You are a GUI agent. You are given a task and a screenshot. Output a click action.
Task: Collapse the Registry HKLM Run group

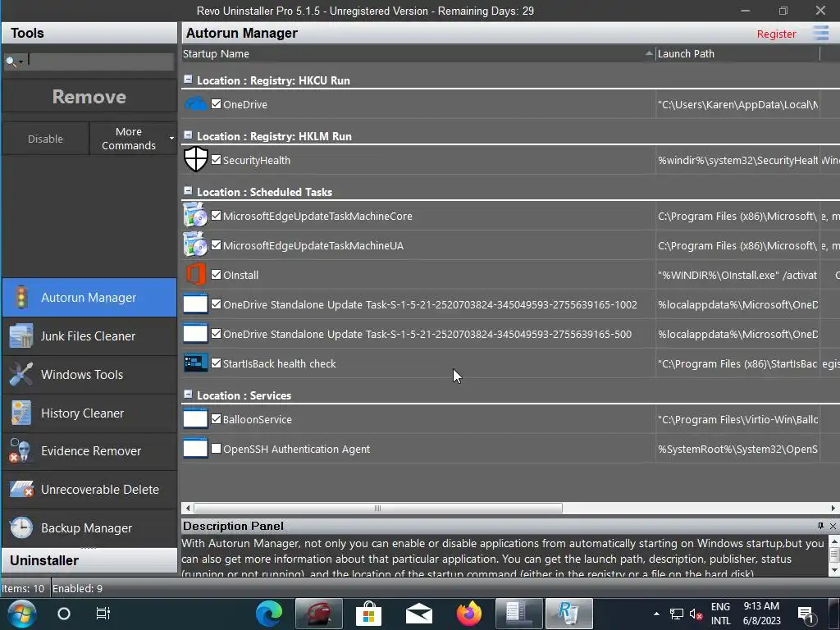[x=188, y=135]
